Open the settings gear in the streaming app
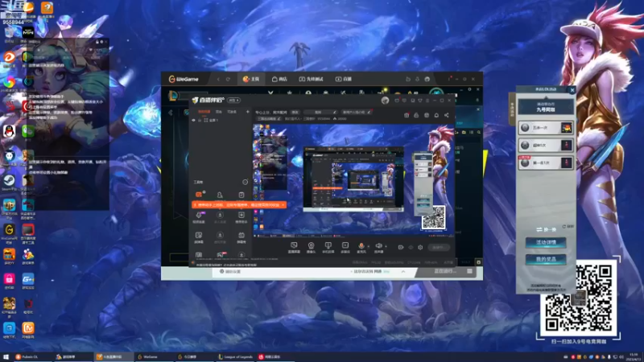The width and height of the screenshot is (644, 362). pos(420,248)
